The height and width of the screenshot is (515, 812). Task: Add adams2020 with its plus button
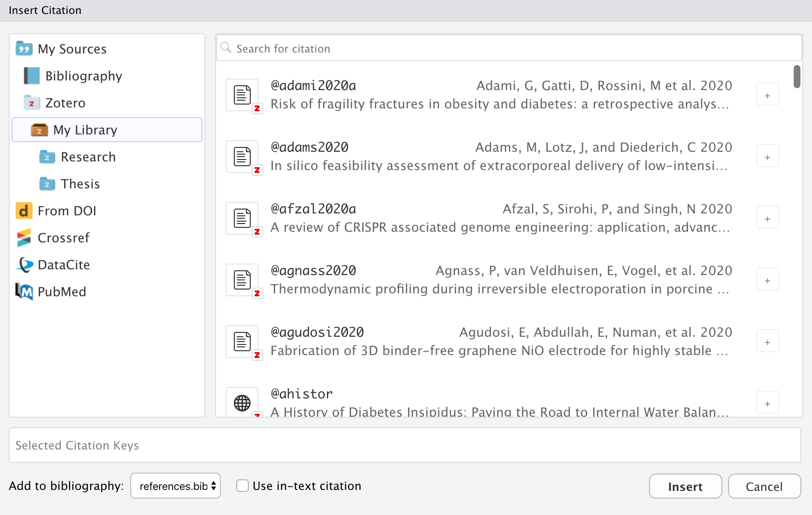click(767, 156)
